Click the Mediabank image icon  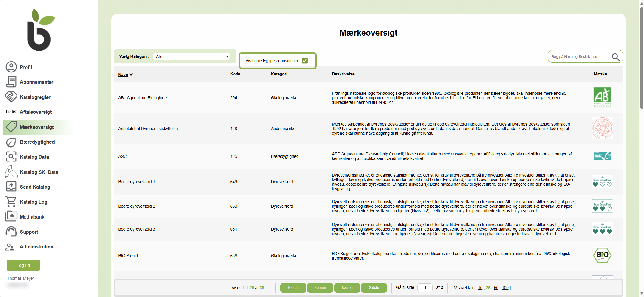[11, 216]
